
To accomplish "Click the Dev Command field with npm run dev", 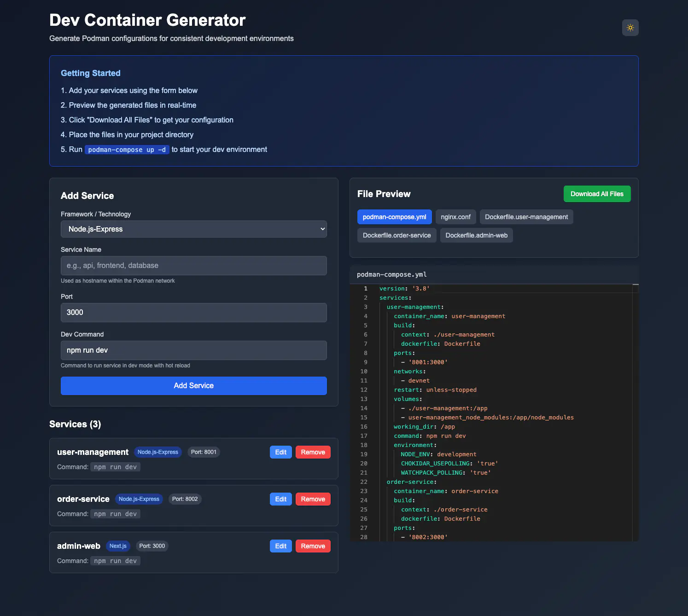I will click(193, 350).
